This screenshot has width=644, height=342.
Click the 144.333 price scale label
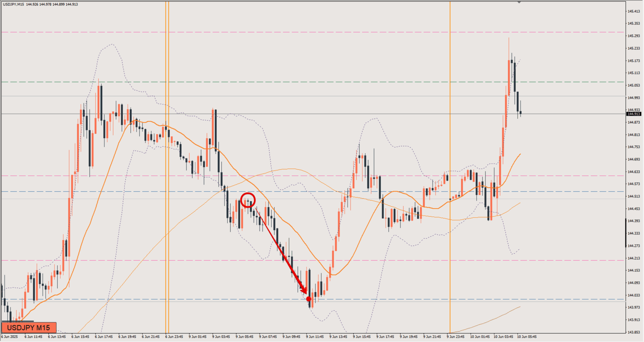point(634,233)
